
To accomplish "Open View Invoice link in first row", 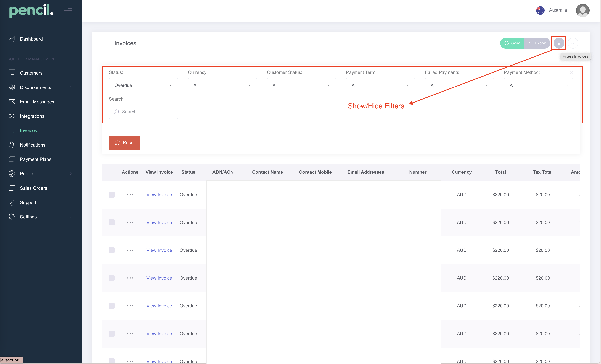I will pos(159,195).
